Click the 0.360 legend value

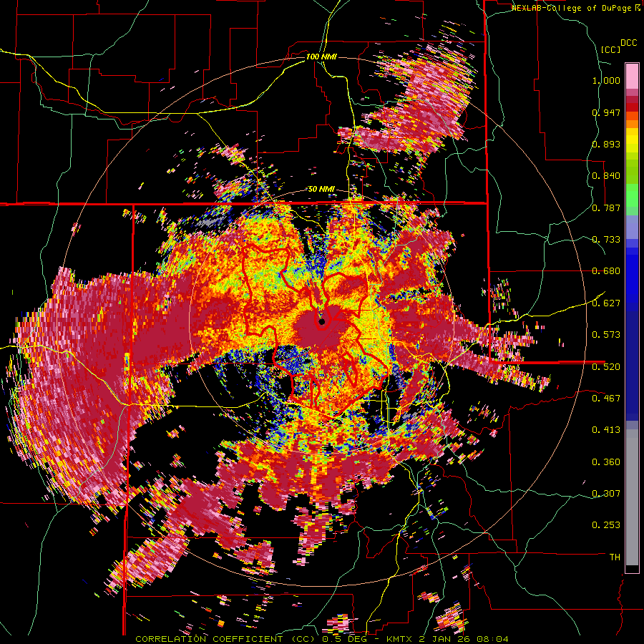(606, 462)
